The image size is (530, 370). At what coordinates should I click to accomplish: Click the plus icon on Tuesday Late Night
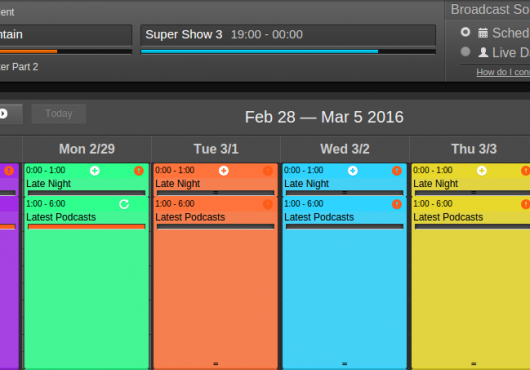223,171
